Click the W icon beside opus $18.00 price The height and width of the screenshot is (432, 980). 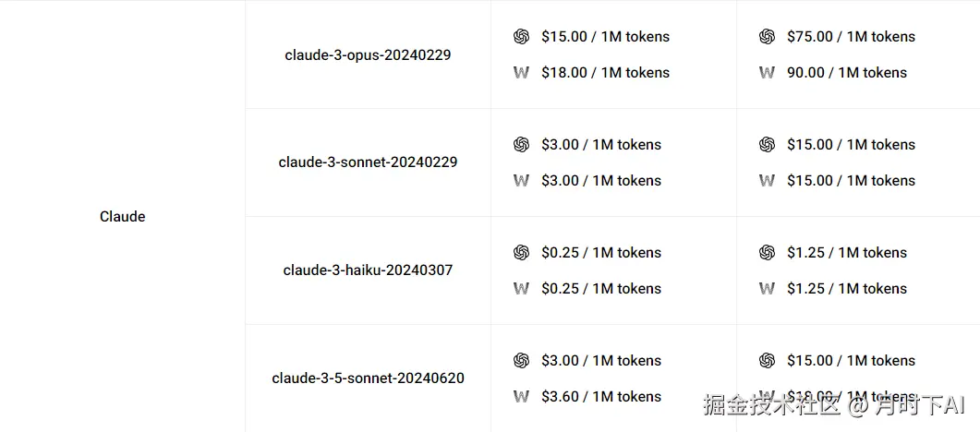pos(521,73)
